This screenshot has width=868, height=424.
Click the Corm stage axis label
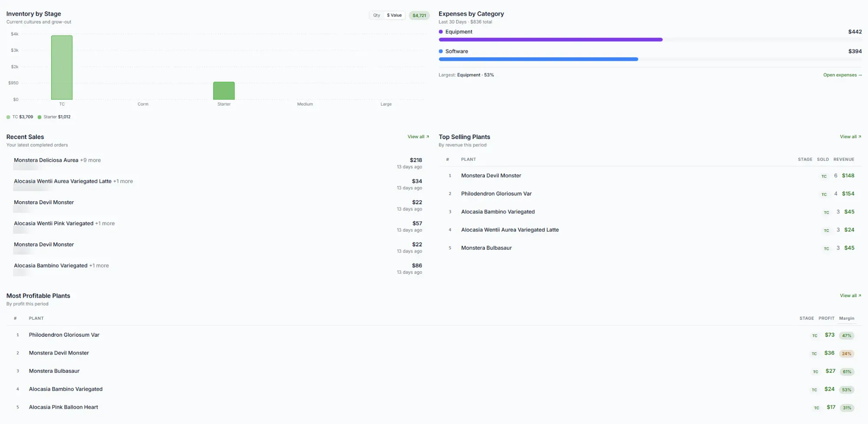(x=143, y=104)
